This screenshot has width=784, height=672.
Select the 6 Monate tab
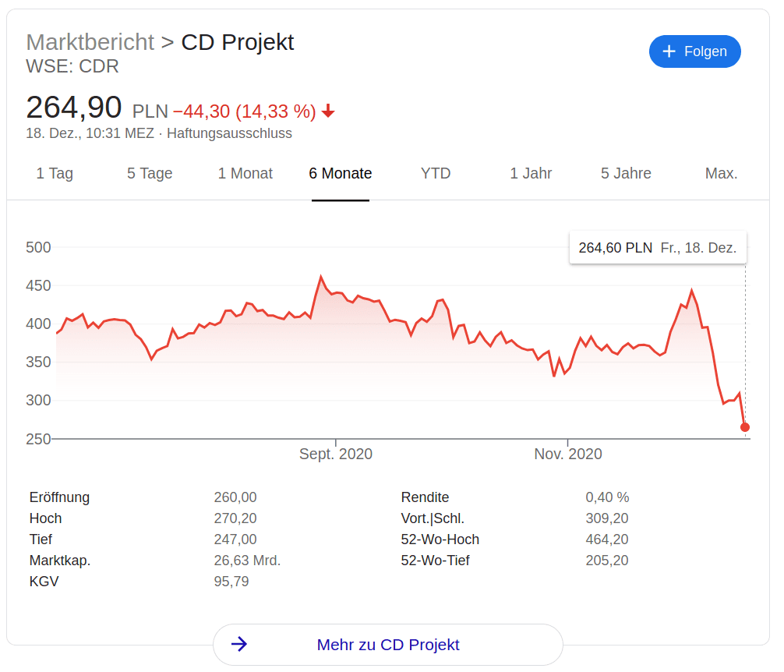tap(341, 174)
